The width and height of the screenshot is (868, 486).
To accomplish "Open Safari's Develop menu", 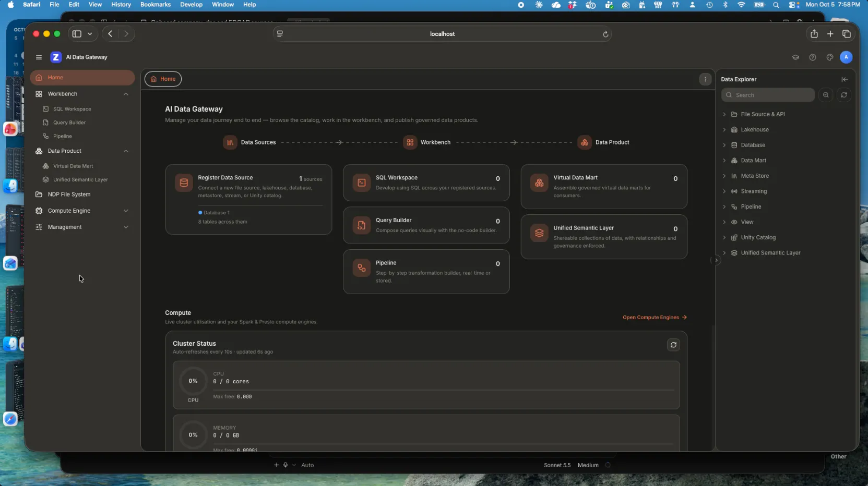I will click(x=191, y=5).
